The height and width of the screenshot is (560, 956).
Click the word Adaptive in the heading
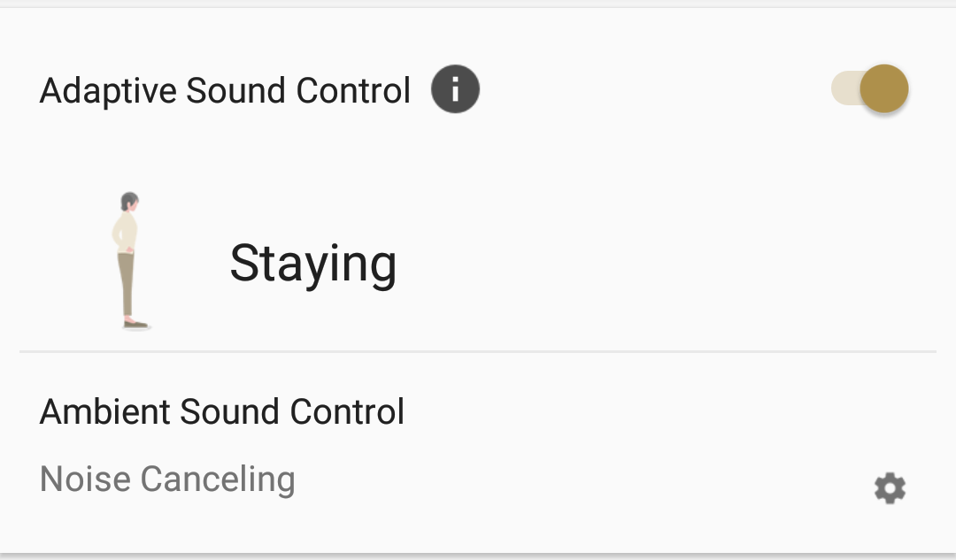pos(109,91)
